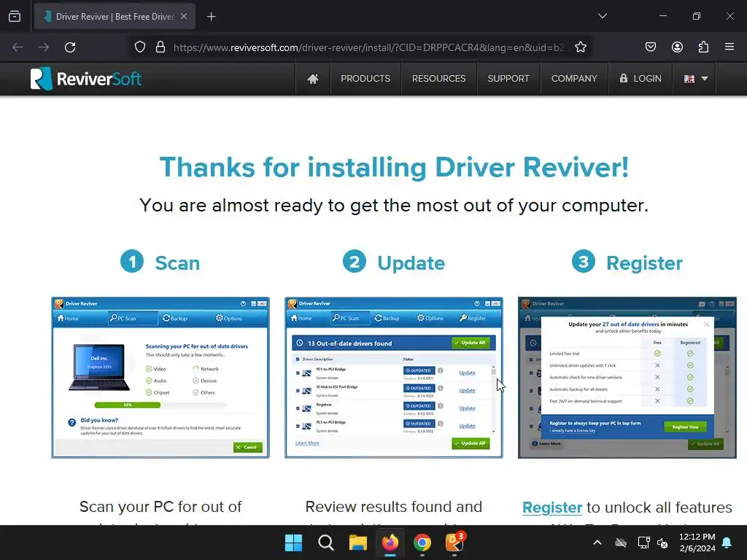
Task: Open the Scan step screenshot thumbnail
Action: (160, 378)
